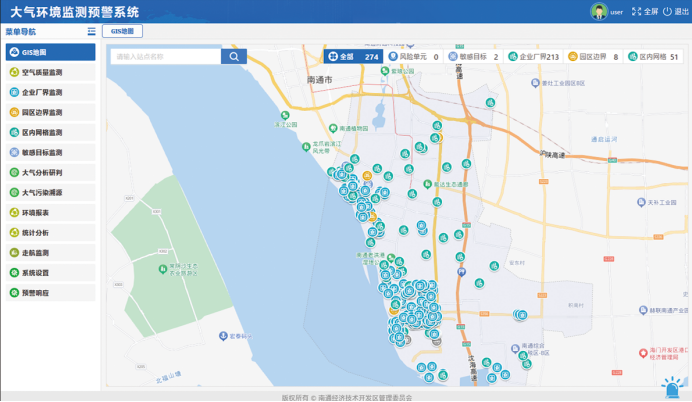The height and width of the screenshot is (402, 692).
Task: Click the user avatar icon
Action: 598,12
